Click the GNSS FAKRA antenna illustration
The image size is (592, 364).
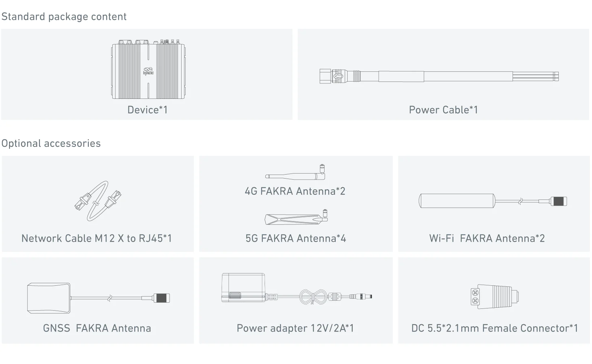[99, 298]
